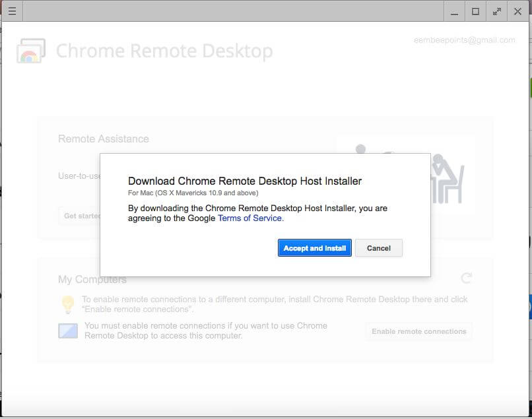Minimize the Chrome Remote Desktop window
The image size is (532, 419).
coord(454,11)
